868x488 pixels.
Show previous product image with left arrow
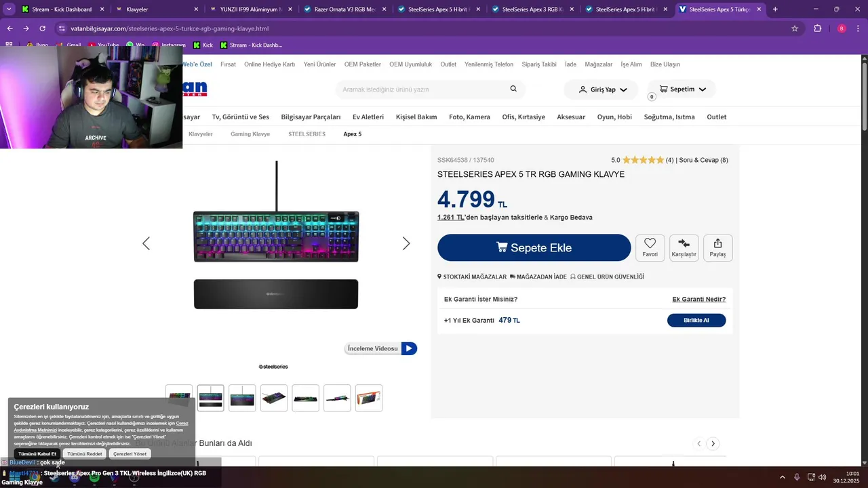click(146, 243)
